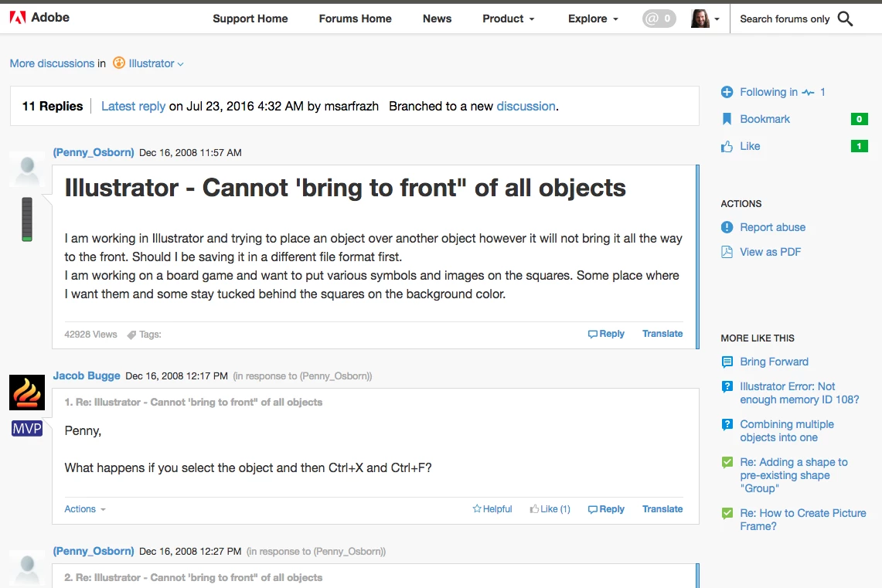Click the '42928 Views' text
Viewport: 882px width, 588px height.
tap(90, 335)
